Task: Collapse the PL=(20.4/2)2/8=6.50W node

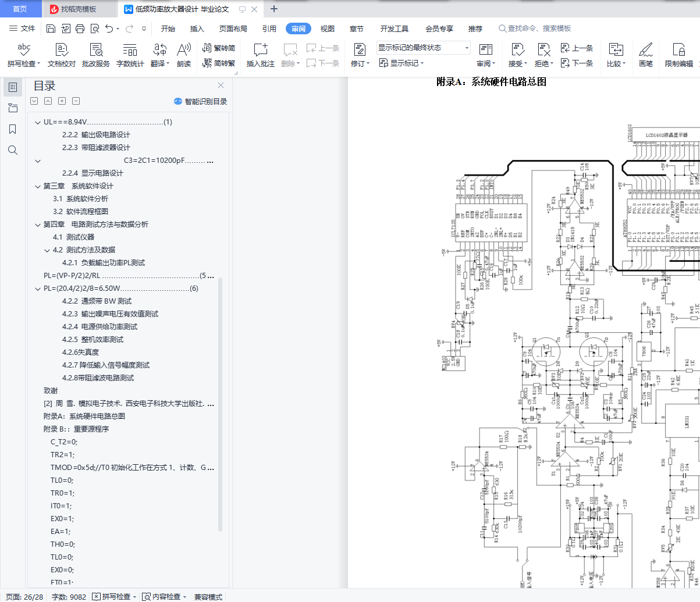Action: coord(38,288)
